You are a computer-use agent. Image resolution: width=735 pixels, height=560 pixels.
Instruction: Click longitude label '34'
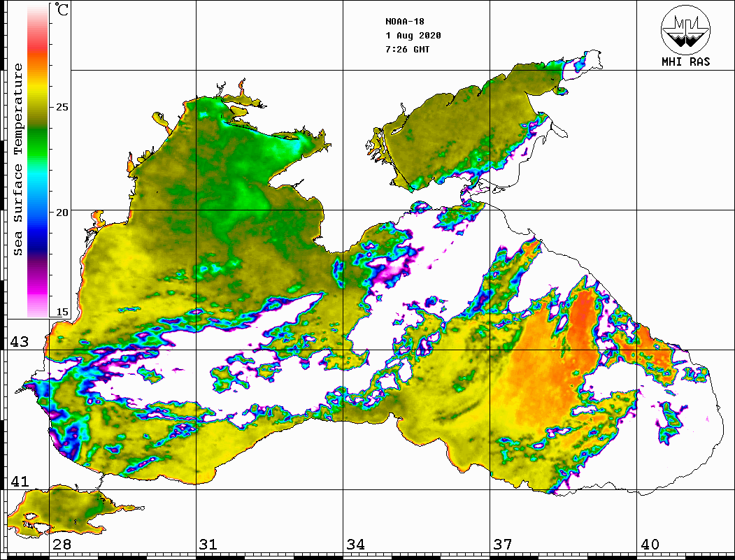(x=356, y=545)
